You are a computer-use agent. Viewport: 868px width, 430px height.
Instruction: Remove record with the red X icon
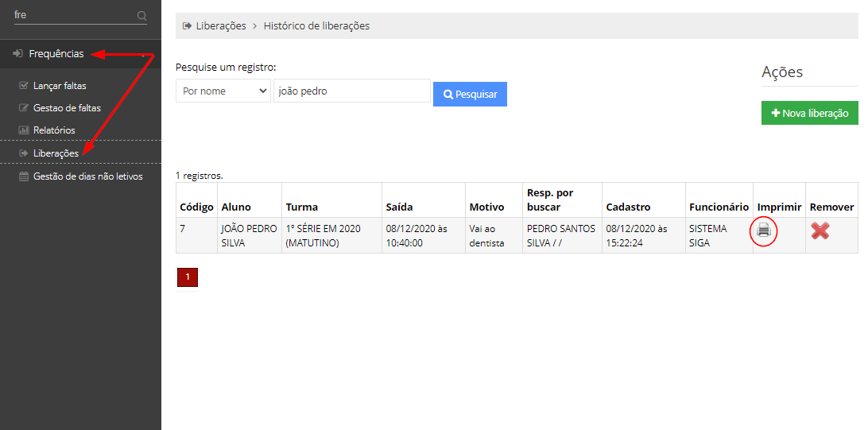pos(820,231)
